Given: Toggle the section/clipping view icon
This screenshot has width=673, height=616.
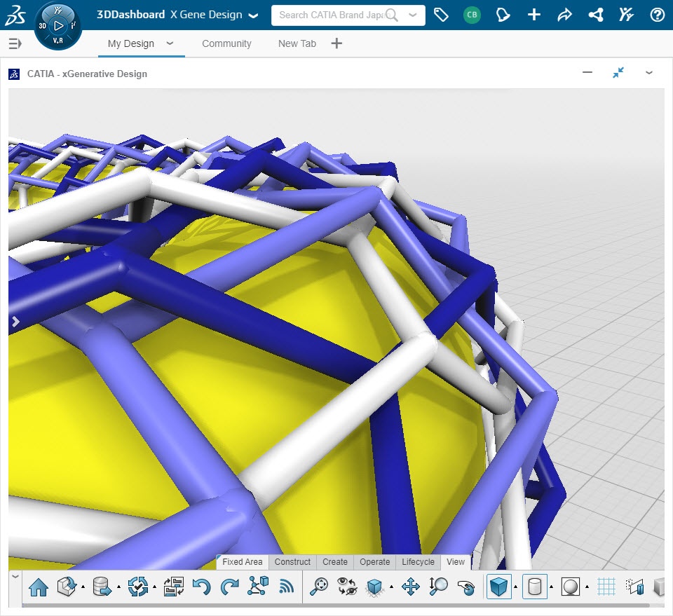Looking at the screenshot, I should (x=634, y=587).
